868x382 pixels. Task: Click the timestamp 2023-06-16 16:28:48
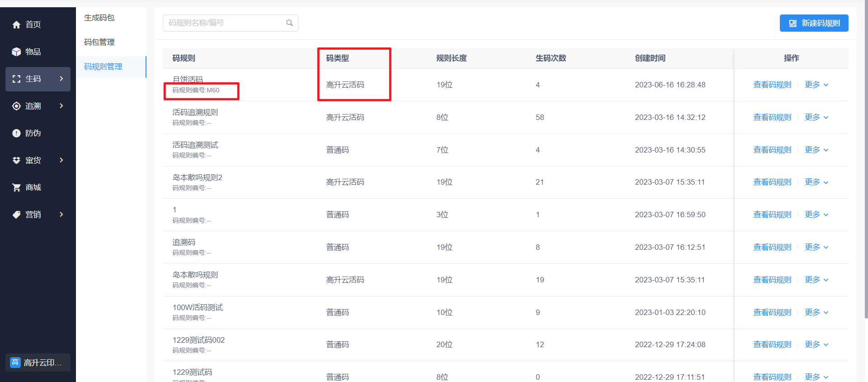670,85
